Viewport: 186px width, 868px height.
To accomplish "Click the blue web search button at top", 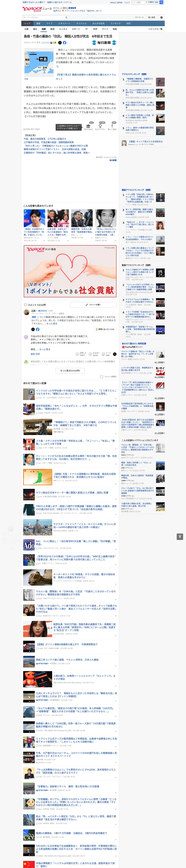I will click(x=161, y=2).
